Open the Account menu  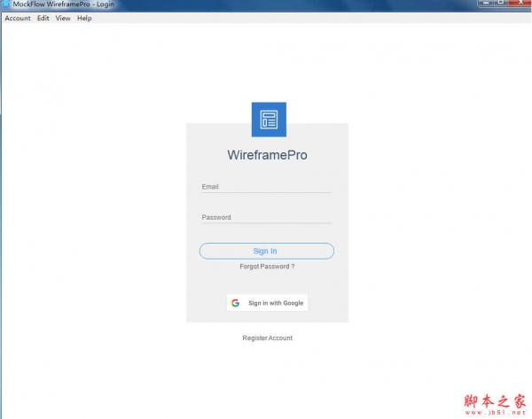tap(18, 19)
